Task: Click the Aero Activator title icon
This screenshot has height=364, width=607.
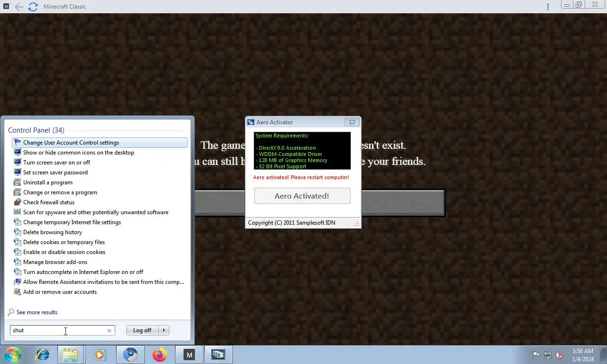Action: (251, 122)
